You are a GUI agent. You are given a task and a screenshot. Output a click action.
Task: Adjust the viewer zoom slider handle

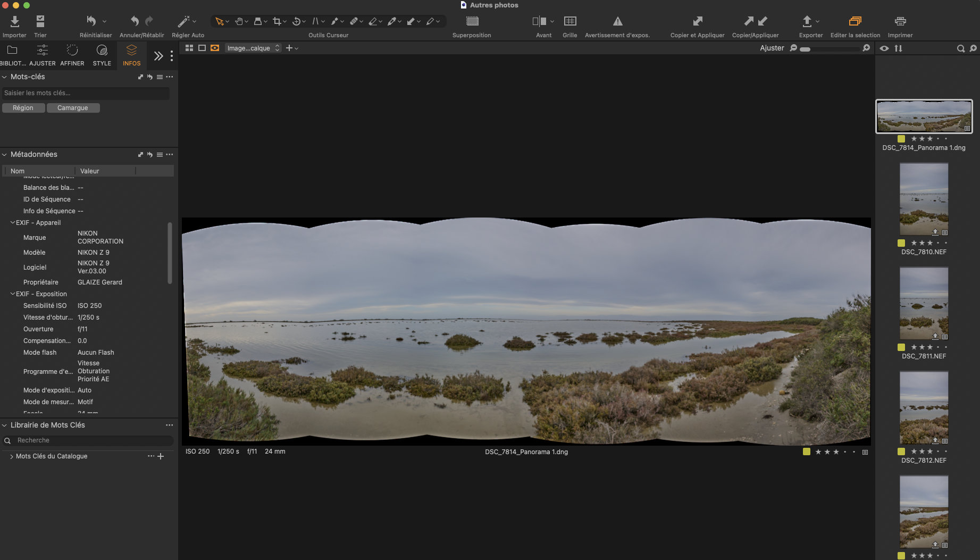(x=806, y=49)
